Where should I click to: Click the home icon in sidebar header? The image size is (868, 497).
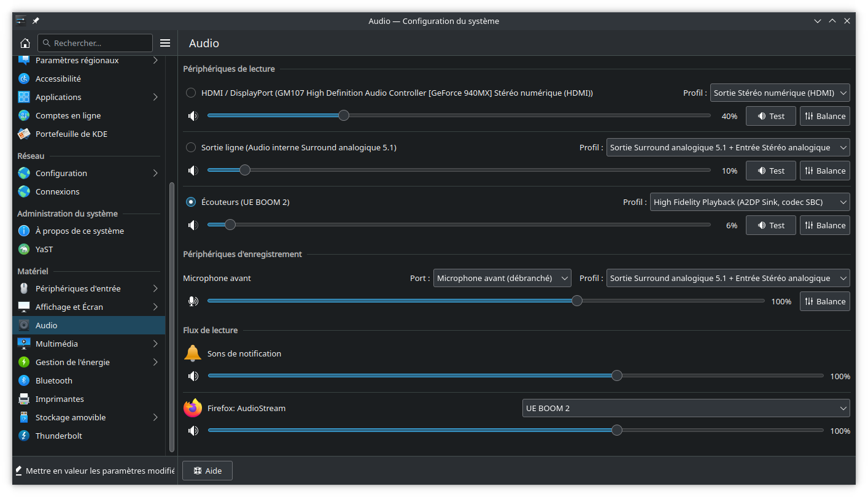[x=25, y=43]
